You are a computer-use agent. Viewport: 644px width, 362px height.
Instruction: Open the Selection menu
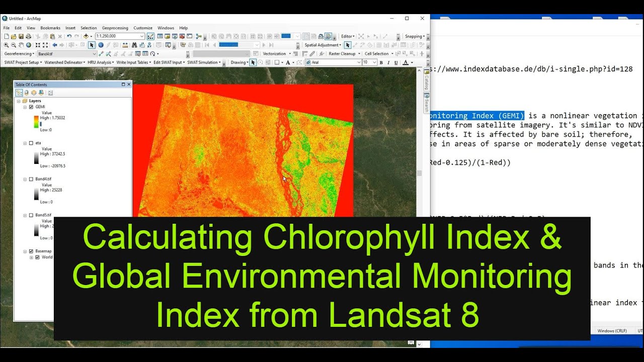(x=89, y=28)
